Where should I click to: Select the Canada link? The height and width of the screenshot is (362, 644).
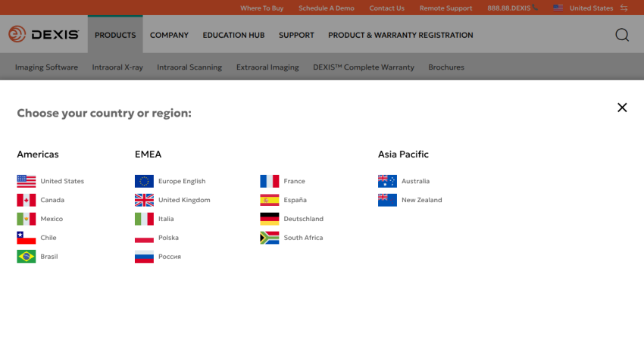pos(52,200)
